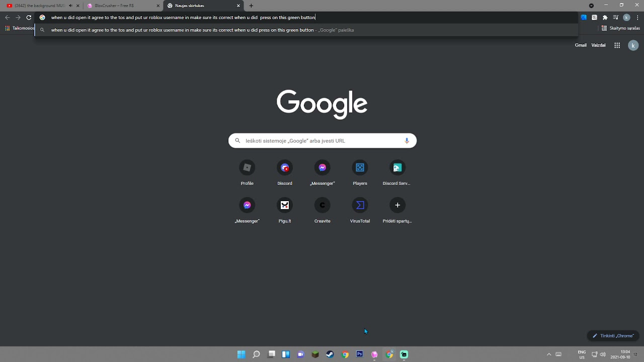
Task: Open taskbar Search magnifier
Action: point(256,354)
